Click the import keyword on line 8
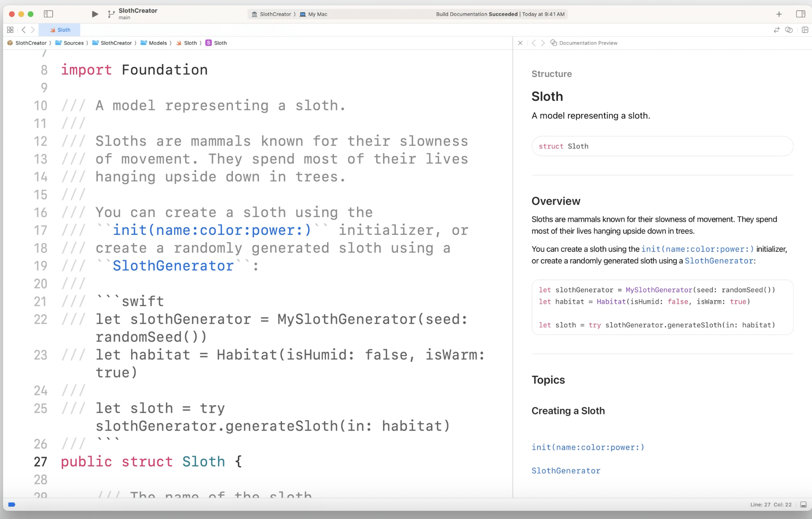812x519 pixels. click(x=86, y=70)
